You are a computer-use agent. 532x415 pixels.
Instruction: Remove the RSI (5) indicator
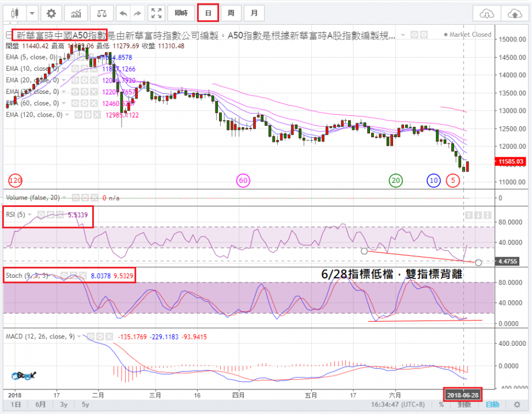[60, 215]
